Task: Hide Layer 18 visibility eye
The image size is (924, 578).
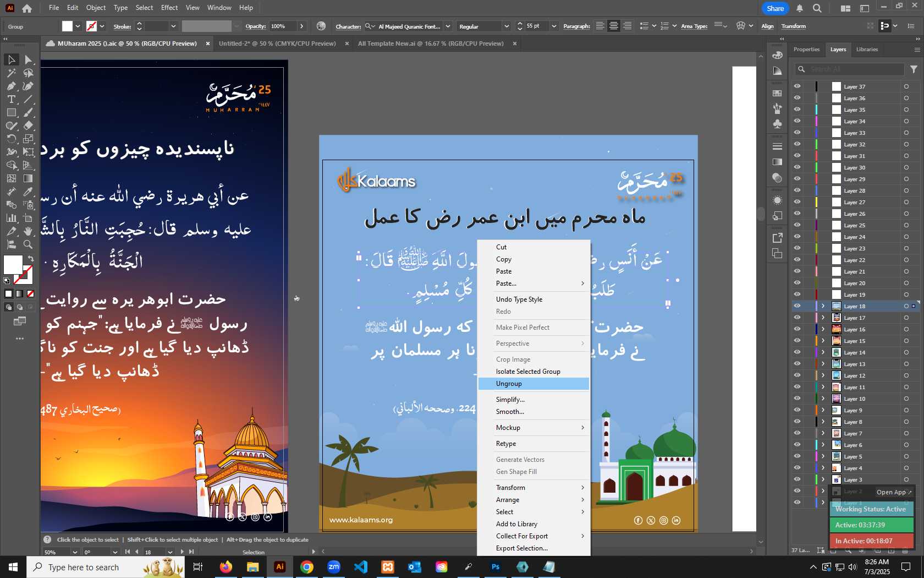Action: click(797, 306)
